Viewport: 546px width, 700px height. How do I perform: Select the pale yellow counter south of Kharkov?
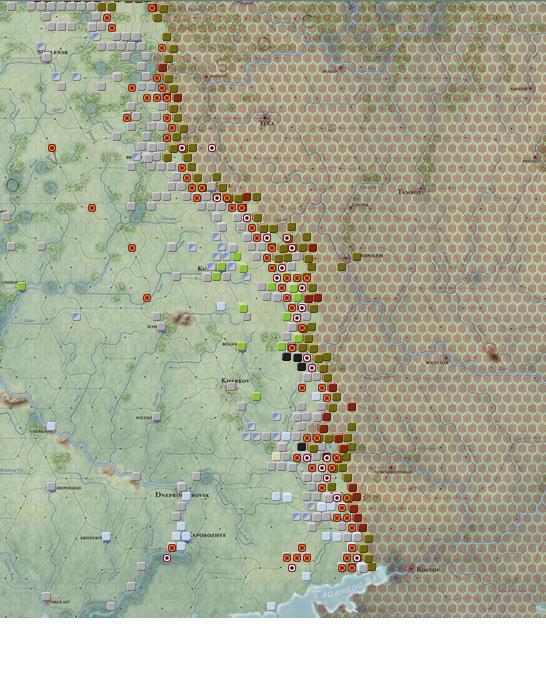coord(276,456)
